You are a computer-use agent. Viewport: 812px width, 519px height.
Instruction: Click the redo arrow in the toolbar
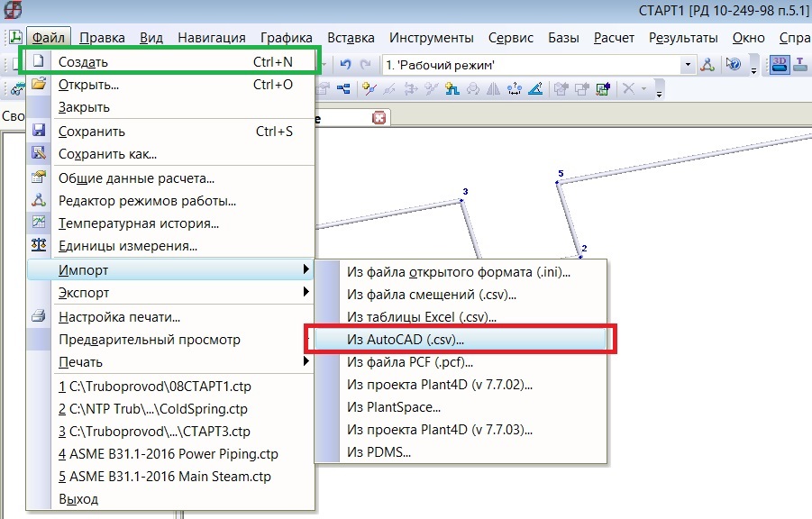click(x=365, y=65)
